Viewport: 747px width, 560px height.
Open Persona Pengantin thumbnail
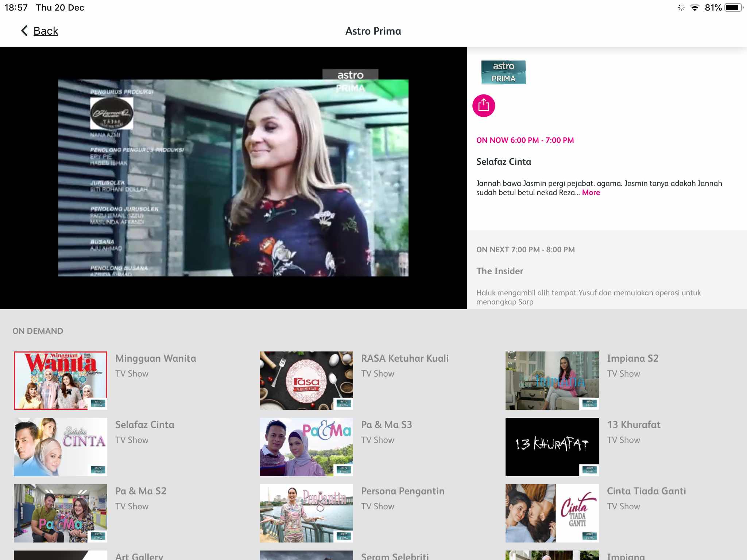point(306,513)
